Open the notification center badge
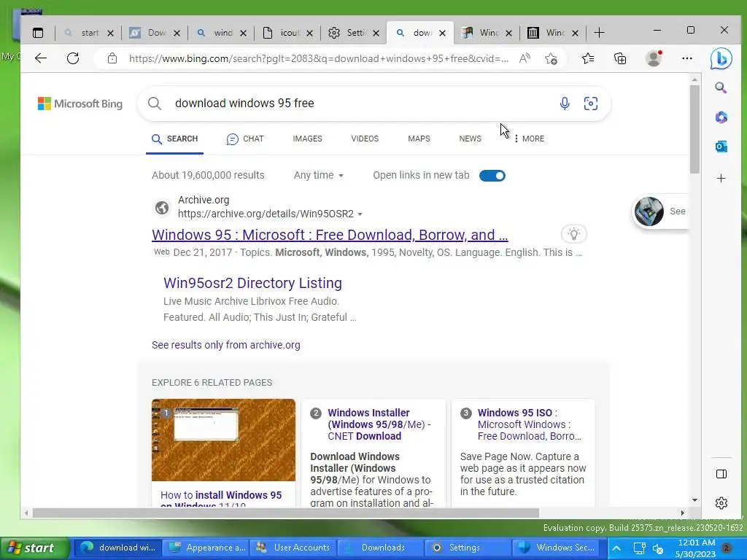The width and height of the screenshot is (747, 560). 727,548
